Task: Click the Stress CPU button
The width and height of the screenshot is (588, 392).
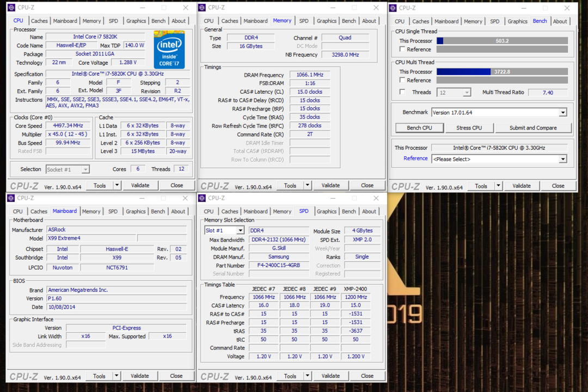Action: tap(469, 128)
